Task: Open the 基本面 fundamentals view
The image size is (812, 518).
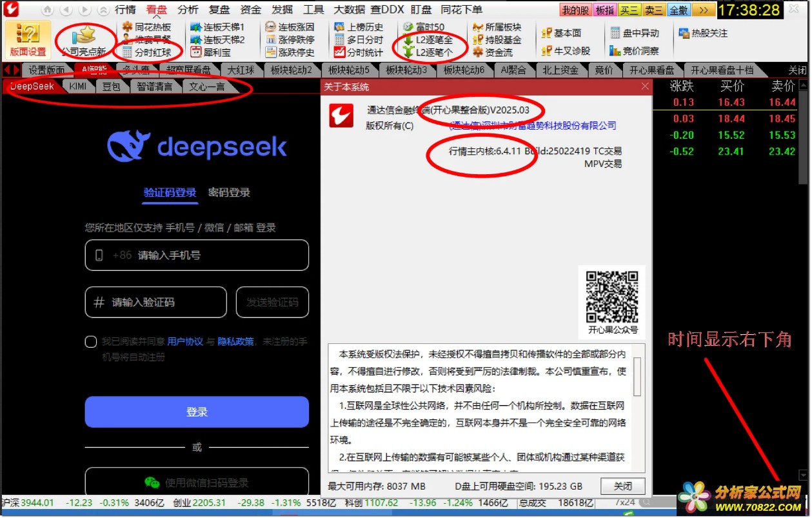Action: tap(561, 33)
